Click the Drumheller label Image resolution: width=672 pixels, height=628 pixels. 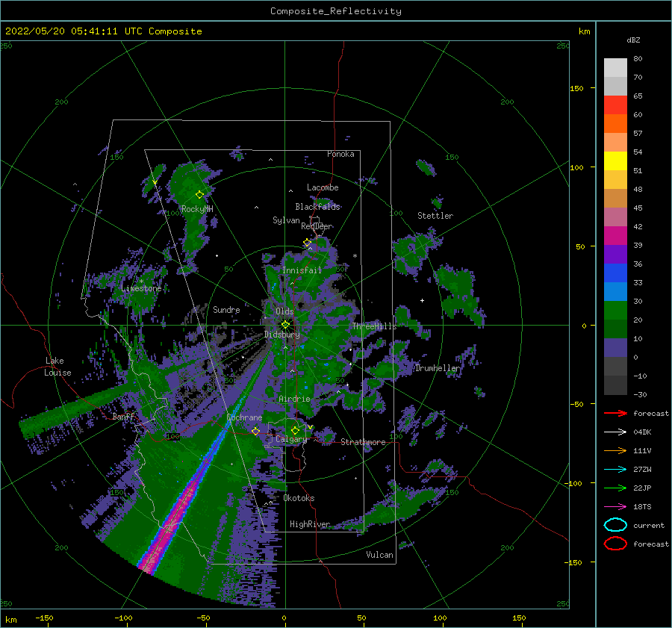(x=437, y=368)
